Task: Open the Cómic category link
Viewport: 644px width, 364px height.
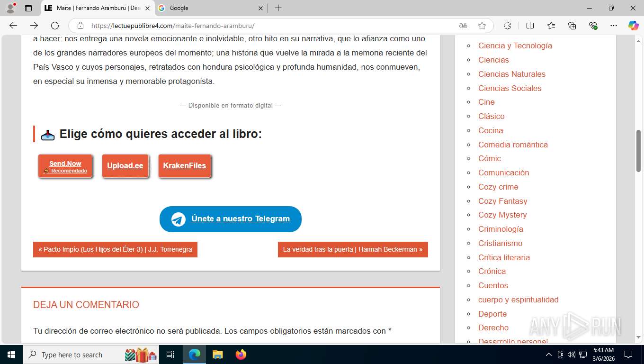Action: (490, 158)
